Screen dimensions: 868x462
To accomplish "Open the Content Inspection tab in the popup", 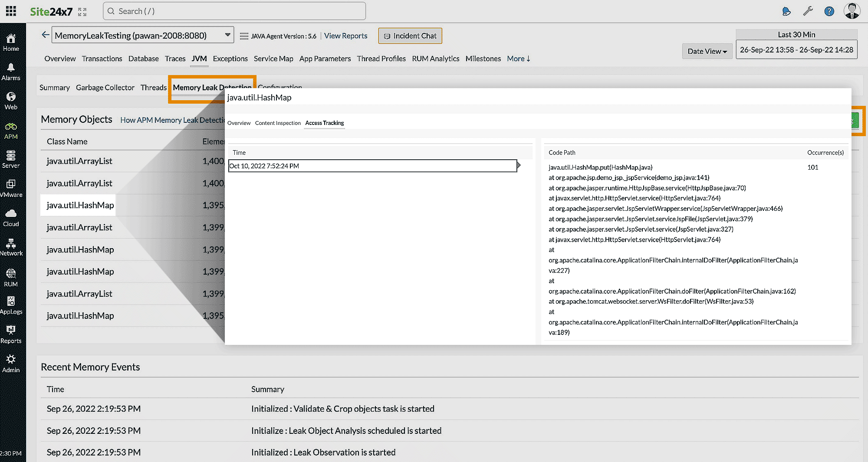I will (x=278, y=123).
